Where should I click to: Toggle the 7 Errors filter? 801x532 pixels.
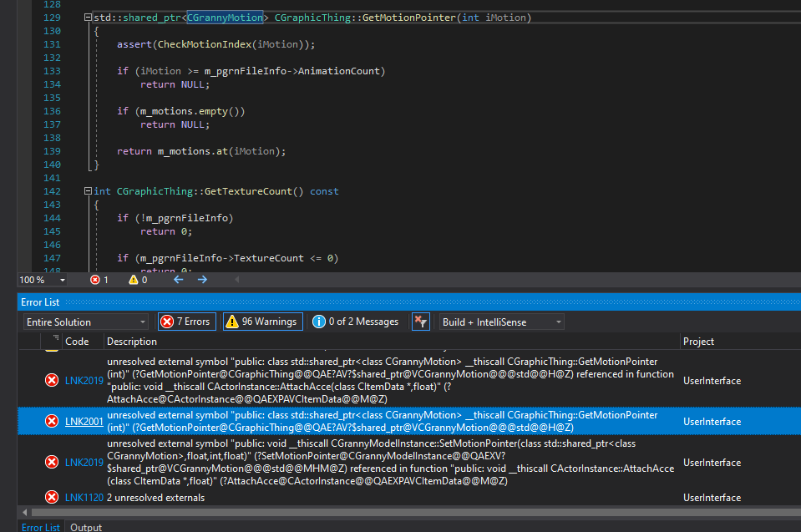pos(186,322)
